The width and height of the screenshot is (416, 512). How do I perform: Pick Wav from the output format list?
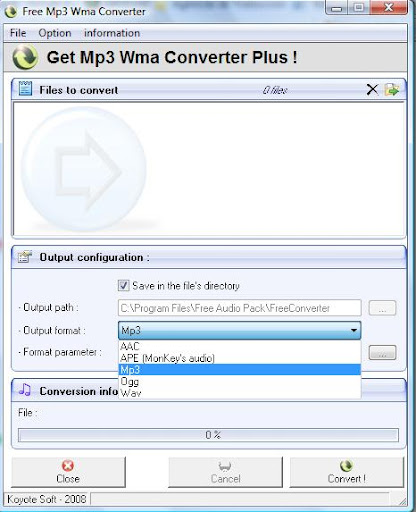tap(240, 393)
